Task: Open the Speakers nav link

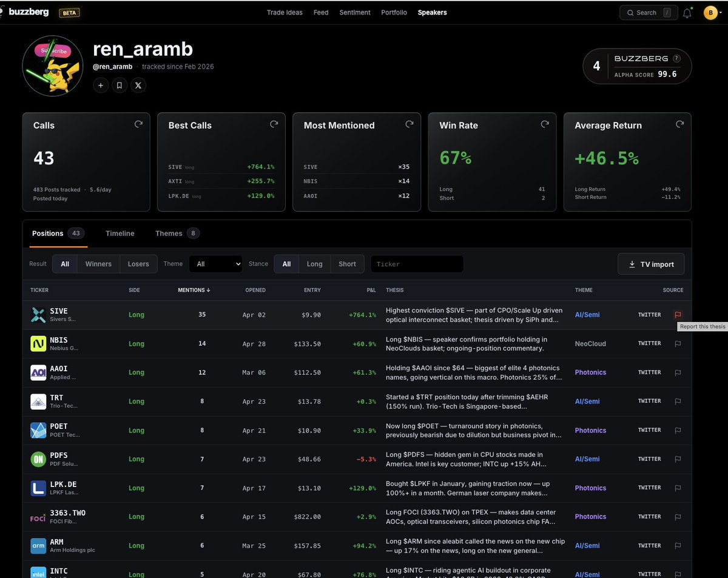Action: pyautogui.click(x=432, y=12)
